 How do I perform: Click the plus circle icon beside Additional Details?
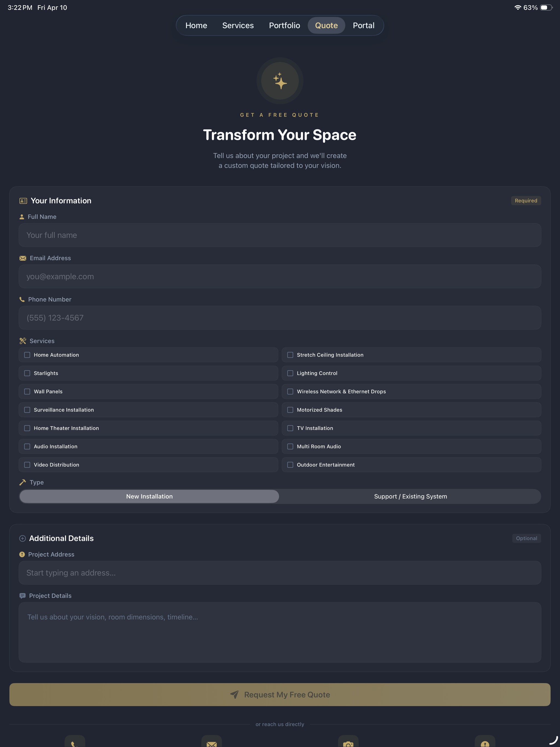23,538
